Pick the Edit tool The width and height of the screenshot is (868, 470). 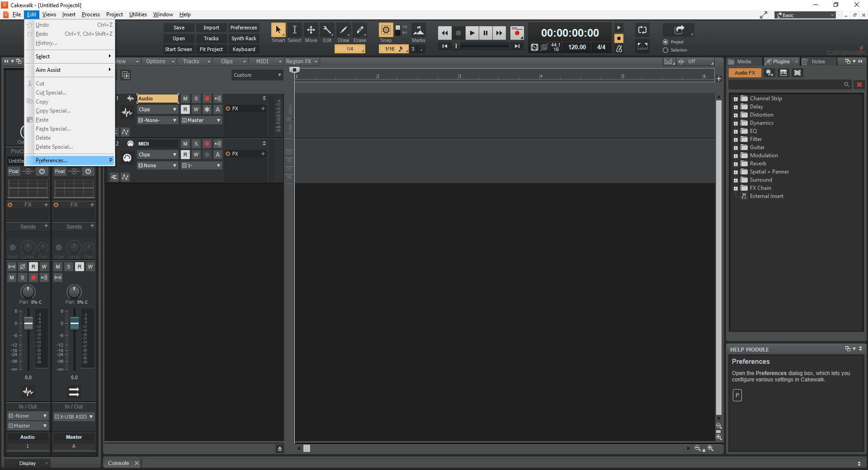click(x=327, y=30)
